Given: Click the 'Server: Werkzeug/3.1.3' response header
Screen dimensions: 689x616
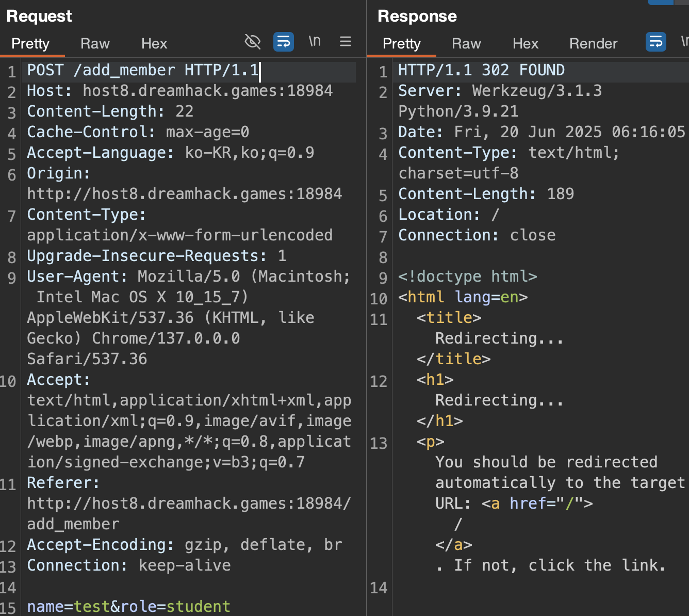Looking at the screenshot, I should pos(500,91).
